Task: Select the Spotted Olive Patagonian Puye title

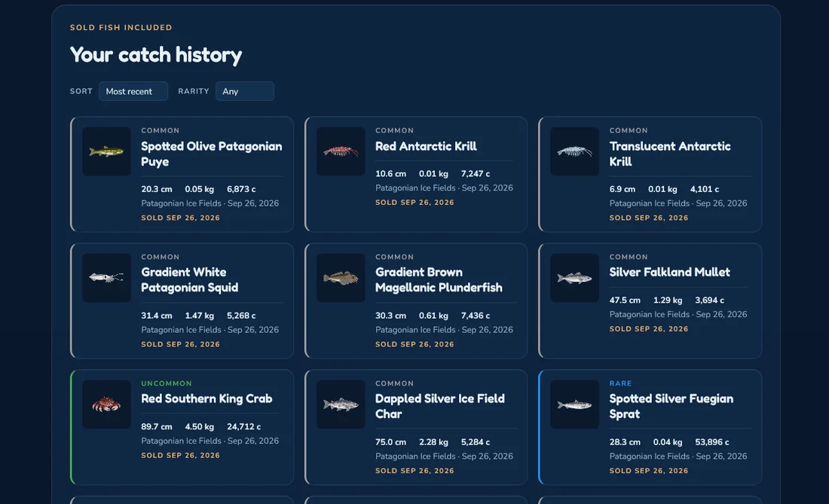Action: pos(212,154)
